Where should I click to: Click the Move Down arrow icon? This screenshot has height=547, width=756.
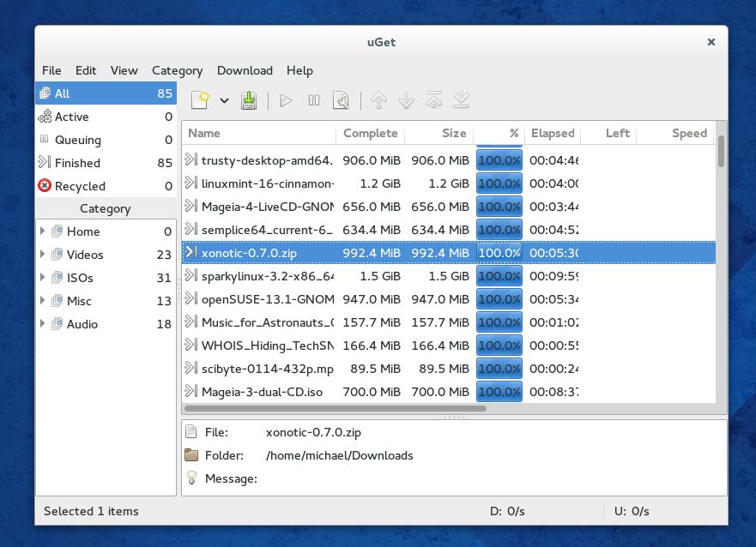click(406, 100)
